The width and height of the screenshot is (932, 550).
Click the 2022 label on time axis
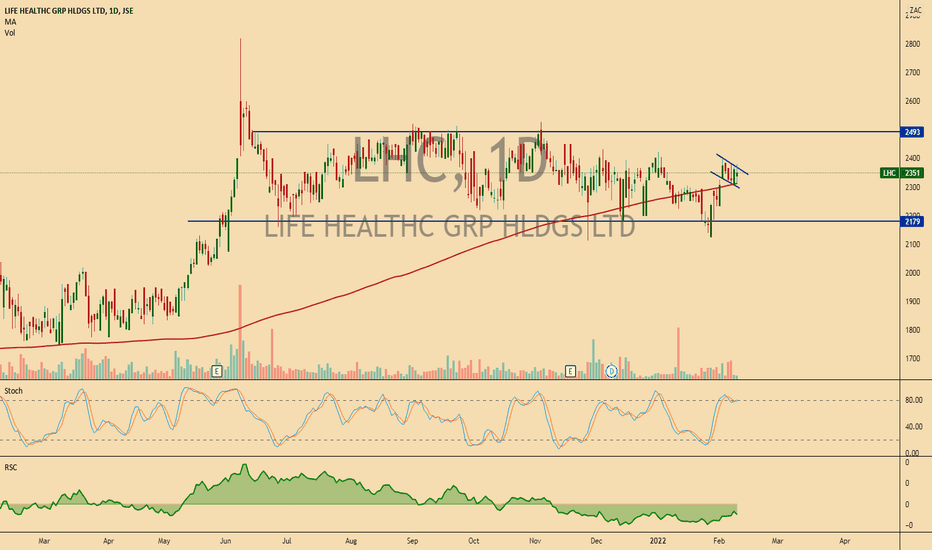[658, 541]
